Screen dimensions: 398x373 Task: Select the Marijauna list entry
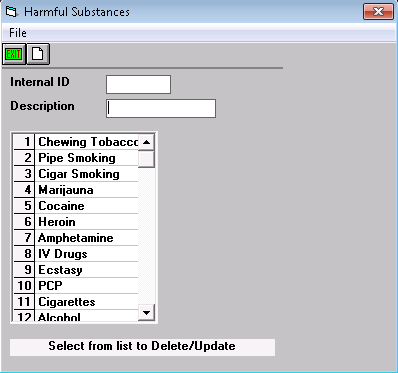coord(87,190)
